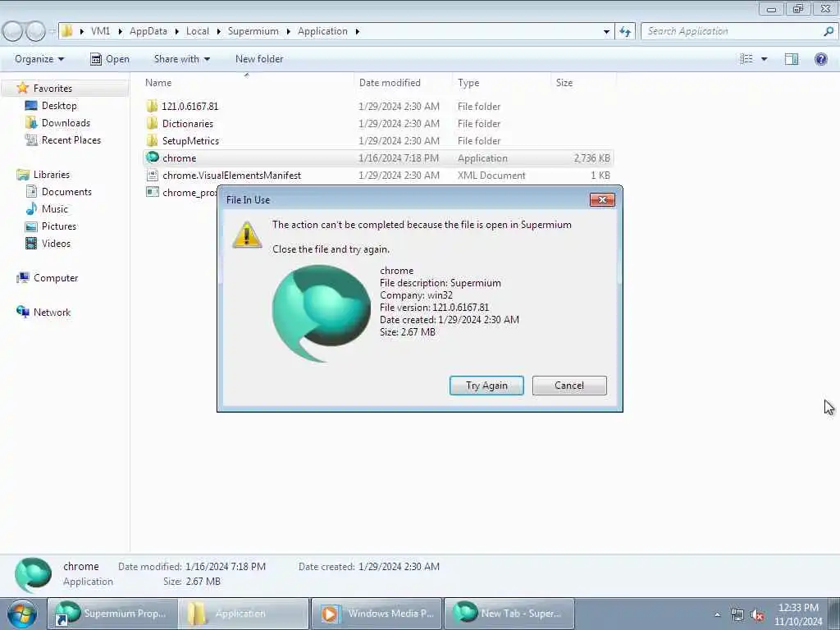Select Computer in navigation pane
The image size is (840, 630).
[56, 278]
